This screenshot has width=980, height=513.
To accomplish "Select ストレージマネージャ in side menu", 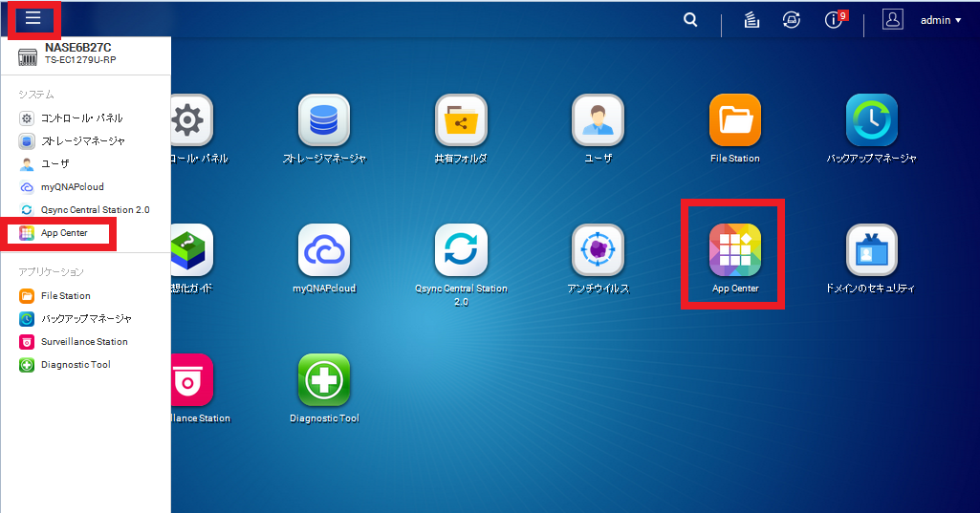I will (x=86, y=141).
